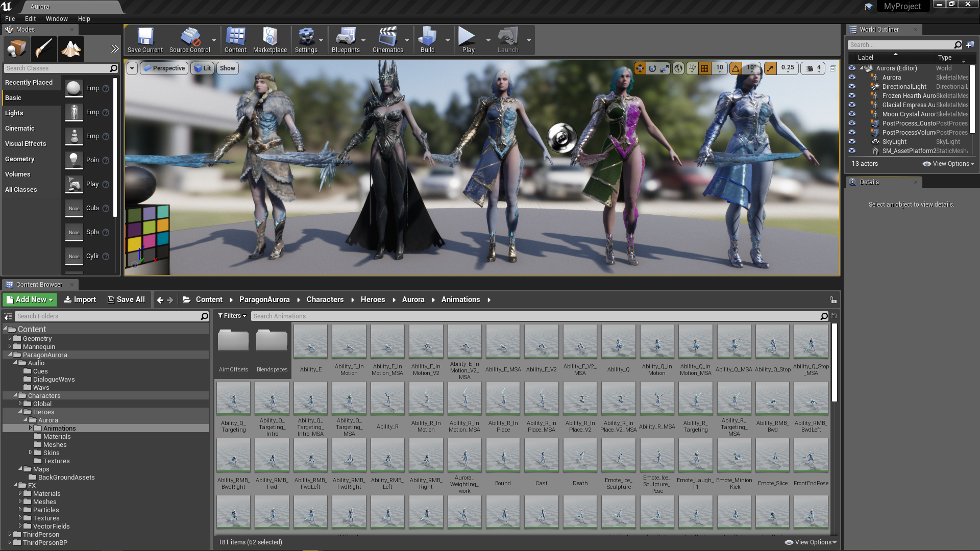Select the Landscape mode icon
Image resolution: width=980 pixels, height=551 pixels.
71,49
